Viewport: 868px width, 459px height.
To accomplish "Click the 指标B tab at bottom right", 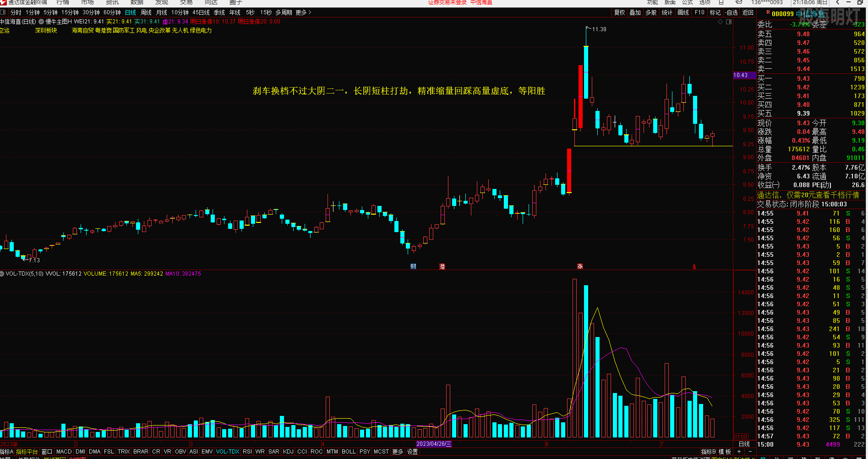I will coord(708,452).
